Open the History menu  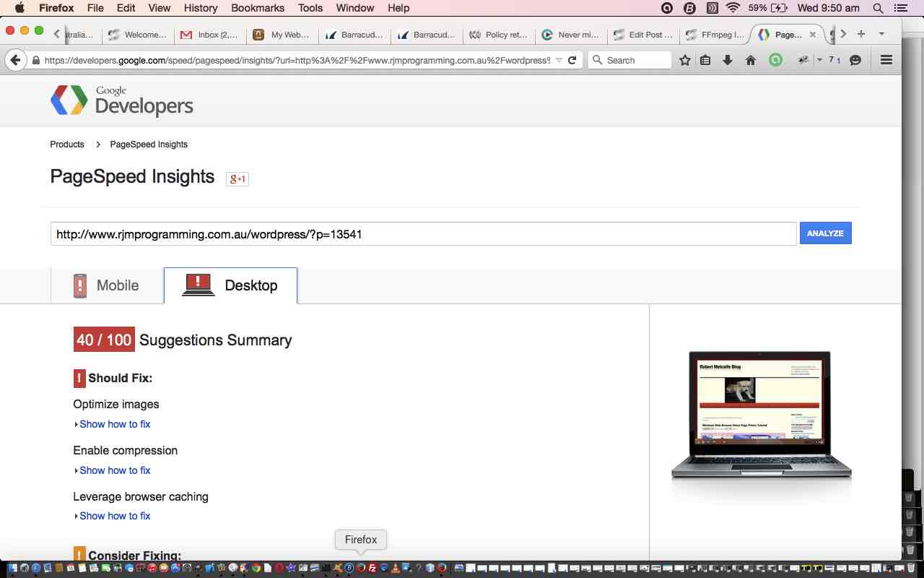201,8
